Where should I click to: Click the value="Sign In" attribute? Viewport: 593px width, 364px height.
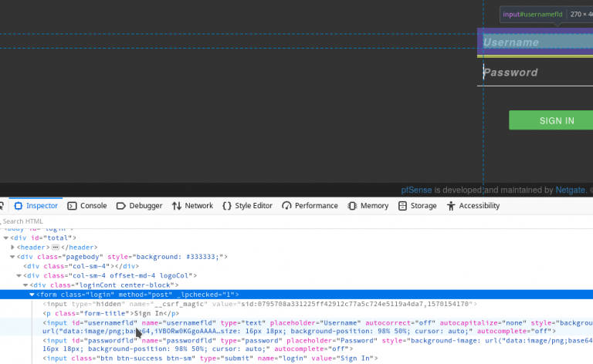pyautogui.click(x=343, y=359)
